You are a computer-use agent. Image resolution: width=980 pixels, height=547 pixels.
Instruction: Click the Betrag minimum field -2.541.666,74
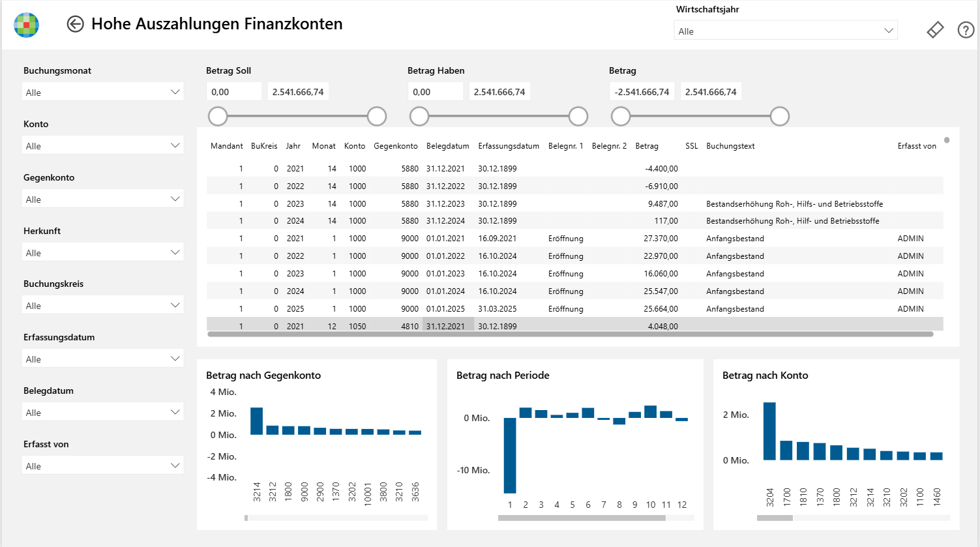tap(642, 92)
